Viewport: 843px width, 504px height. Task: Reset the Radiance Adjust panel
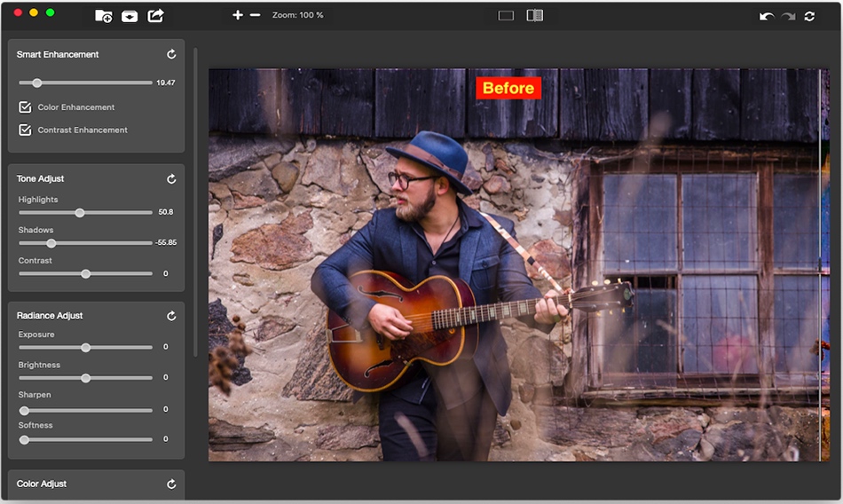point(171,316)
